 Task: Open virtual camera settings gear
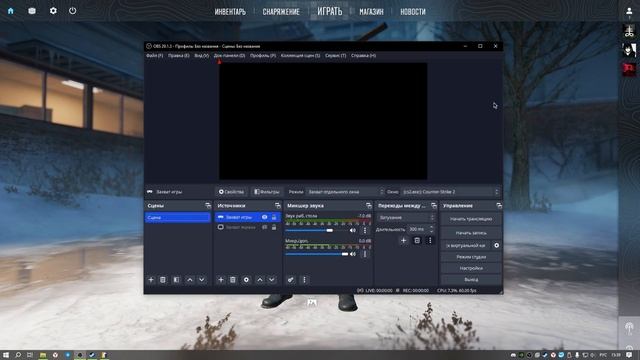click(496, 245)
